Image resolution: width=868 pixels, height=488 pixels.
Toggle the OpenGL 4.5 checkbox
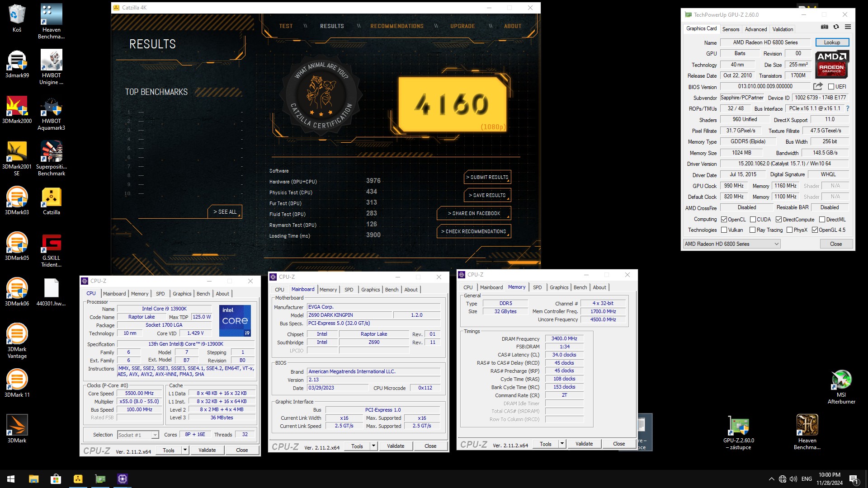coord(815,230)
